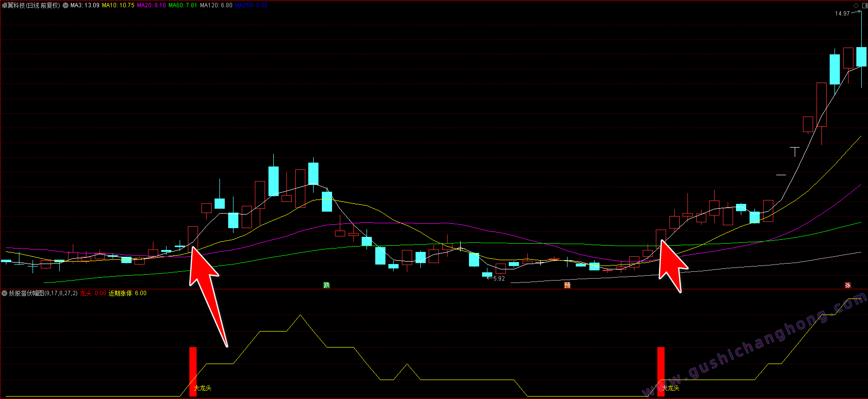This screenshot has width=868, height=399.
Task: Select the MA3: 13.09 label
Action: click(85, 5)
